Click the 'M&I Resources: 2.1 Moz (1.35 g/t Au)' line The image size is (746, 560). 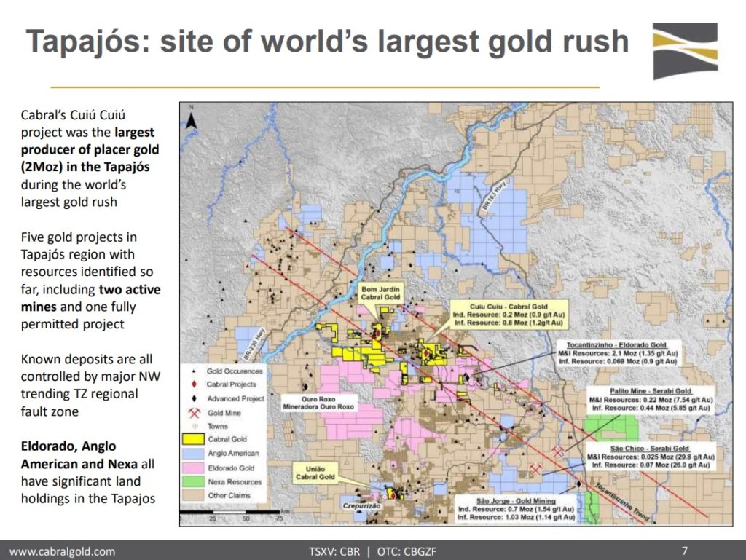pos(618,353)
